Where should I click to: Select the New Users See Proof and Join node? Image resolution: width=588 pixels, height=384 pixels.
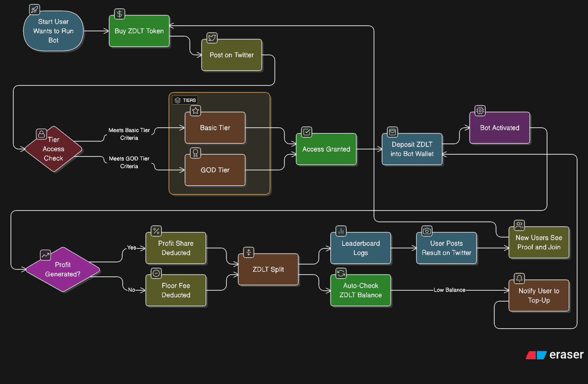(539, 242)
